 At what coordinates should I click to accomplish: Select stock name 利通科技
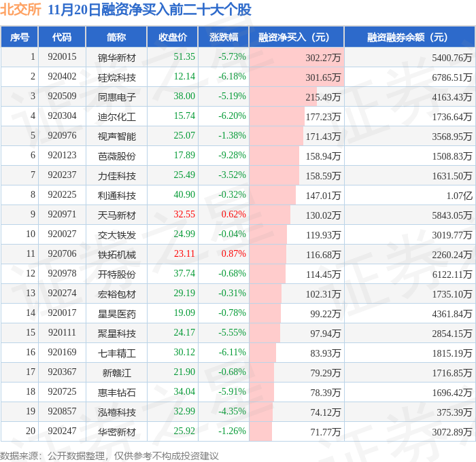116,196
